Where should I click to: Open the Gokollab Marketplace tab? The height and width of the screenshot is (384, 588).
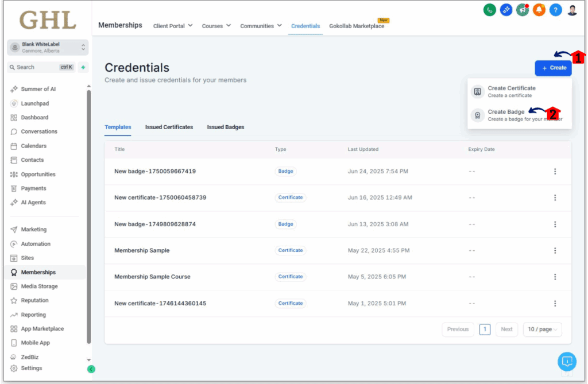357,26
